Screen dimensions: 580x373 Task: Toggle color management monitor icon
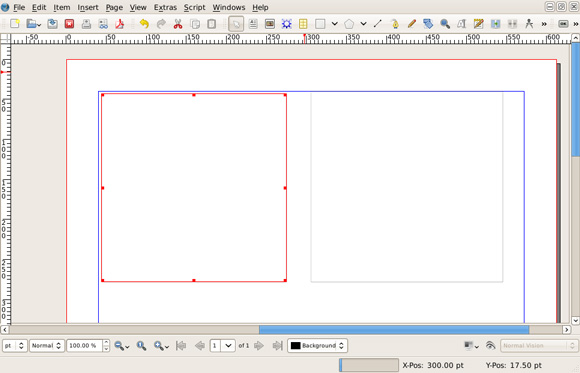coord(469,346)
